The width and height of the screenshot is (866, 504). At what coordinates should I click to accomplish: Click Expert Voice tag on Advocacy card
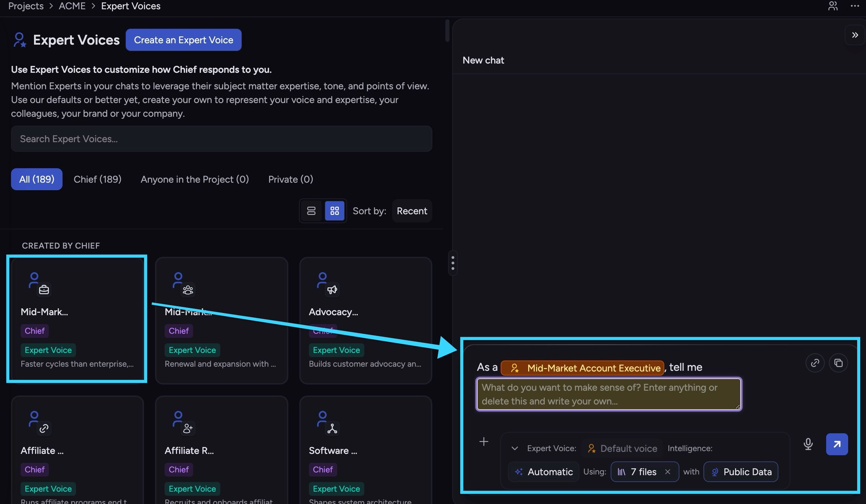(336, 350)
